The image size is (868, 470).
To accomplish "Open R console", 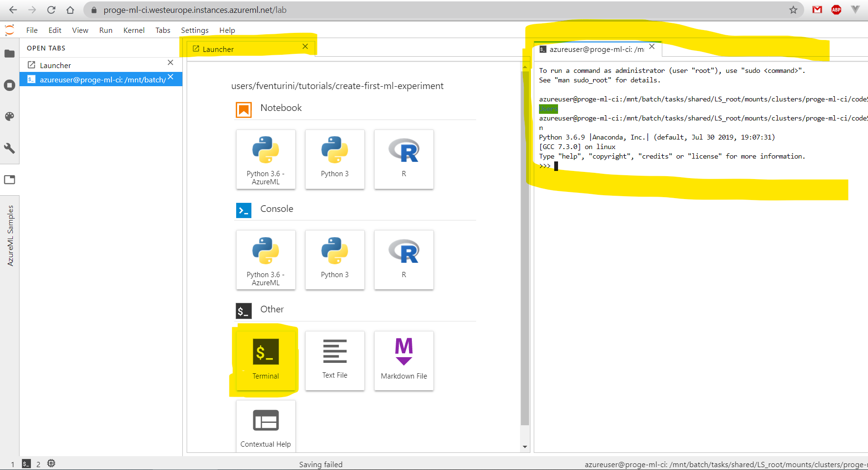I will (404, 260).
